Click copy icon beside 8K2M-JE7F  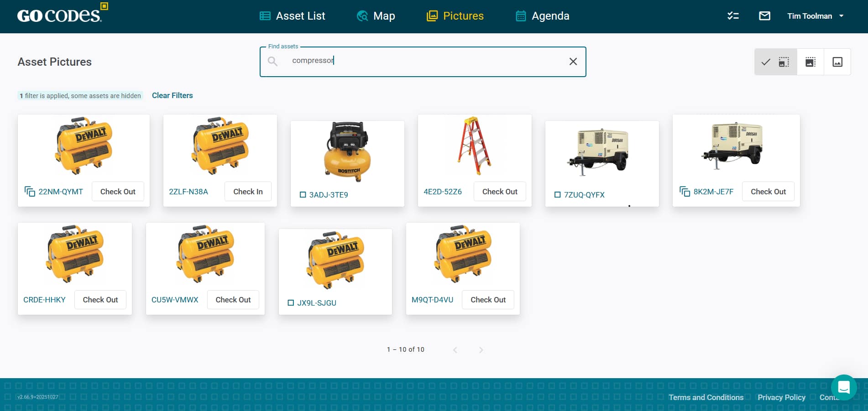[685, 192]
